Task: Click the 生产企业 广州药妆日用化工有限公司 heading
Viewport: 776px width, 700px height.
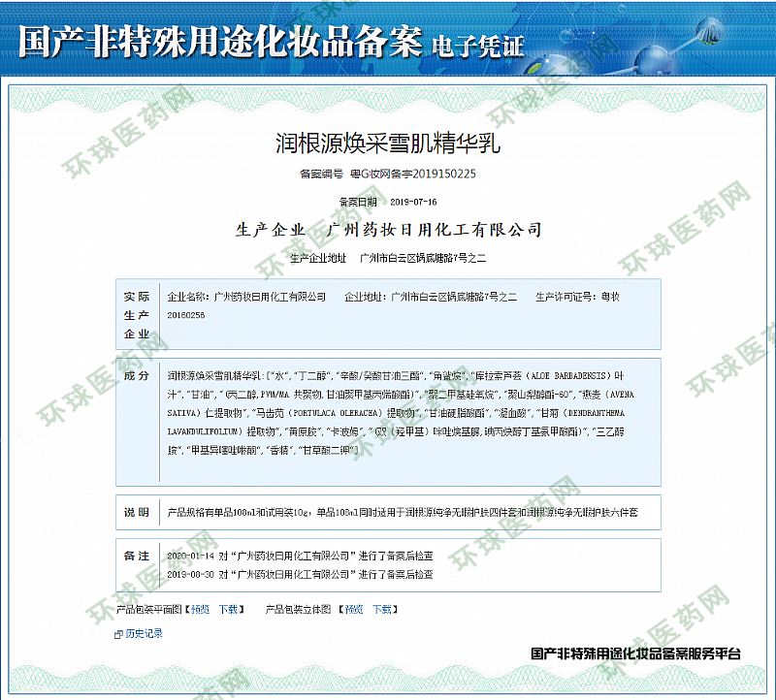Action: coord(387,230)
